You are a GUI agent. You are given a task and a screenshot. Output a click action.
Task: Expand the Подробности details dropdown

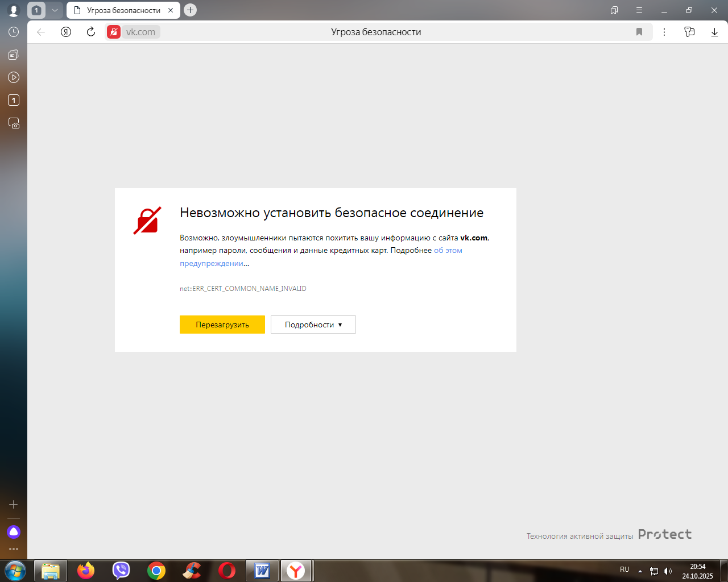(x=313, y=325)
